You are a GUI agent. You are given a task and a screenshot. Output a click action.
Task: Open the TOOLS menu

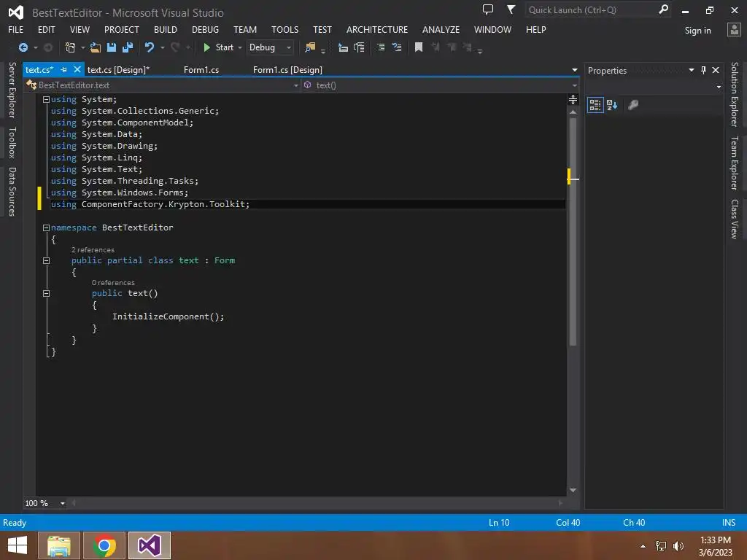[285, 29]
